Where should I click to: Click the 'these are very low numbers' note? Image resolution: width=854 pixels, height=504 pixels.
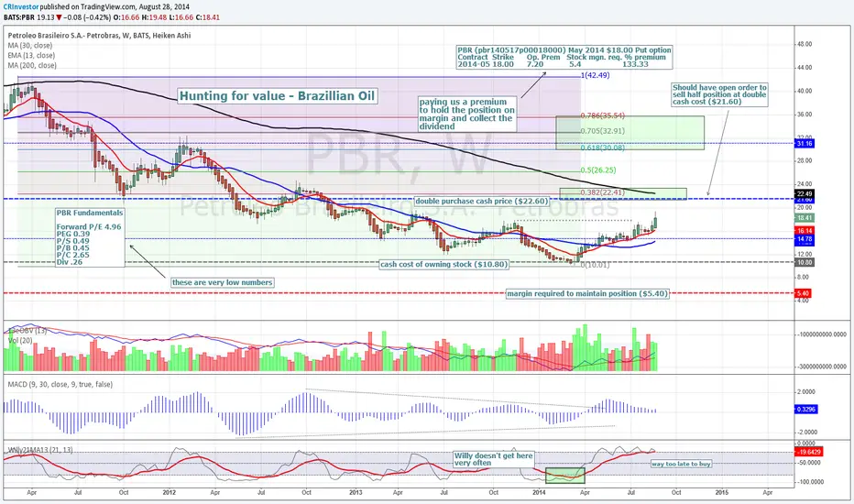click(223, 282)
